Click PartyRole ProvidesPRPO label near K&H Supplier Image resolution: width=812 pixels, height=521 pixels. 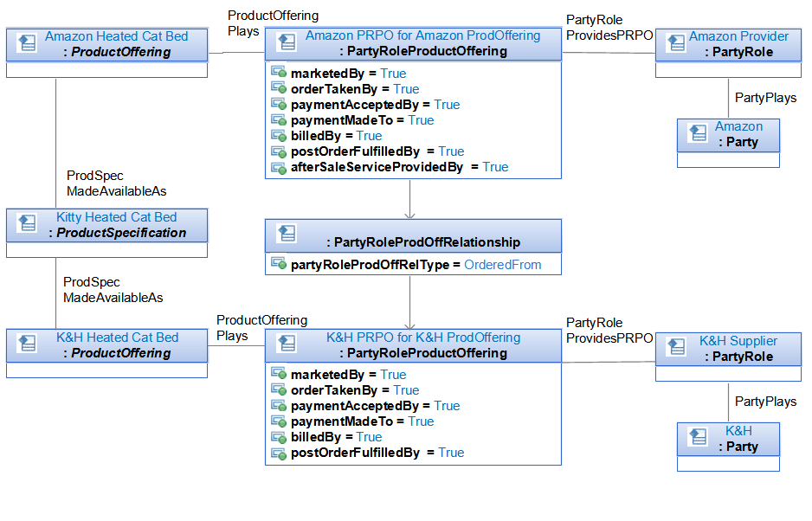[x=609, y=331]
